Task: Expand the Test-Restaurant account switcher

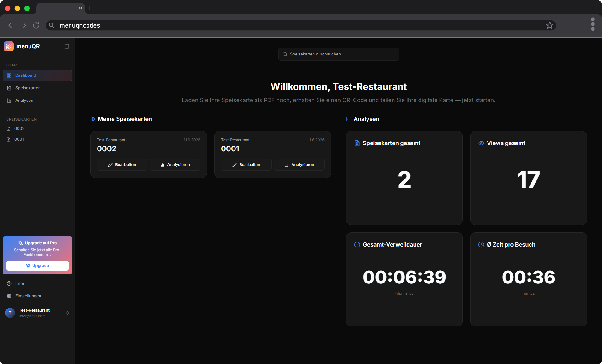Action: point(37,313)
